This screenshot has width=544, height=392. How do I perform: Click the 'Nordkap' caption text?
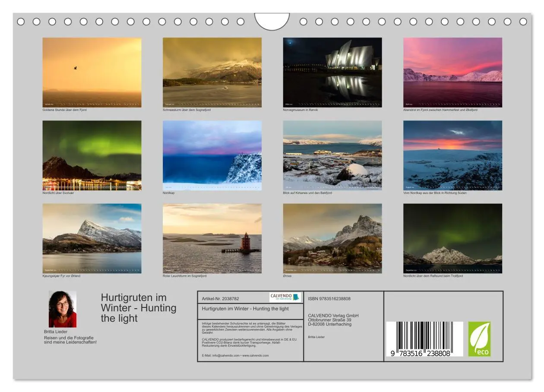tap(169, 193)
